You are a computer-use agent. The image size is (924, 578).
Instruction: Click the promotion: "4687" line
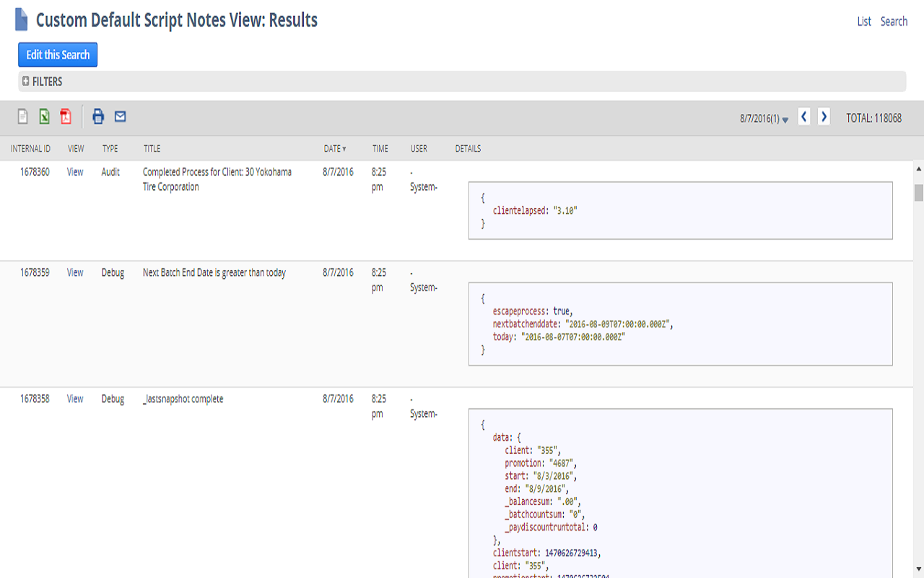[541, 463]
